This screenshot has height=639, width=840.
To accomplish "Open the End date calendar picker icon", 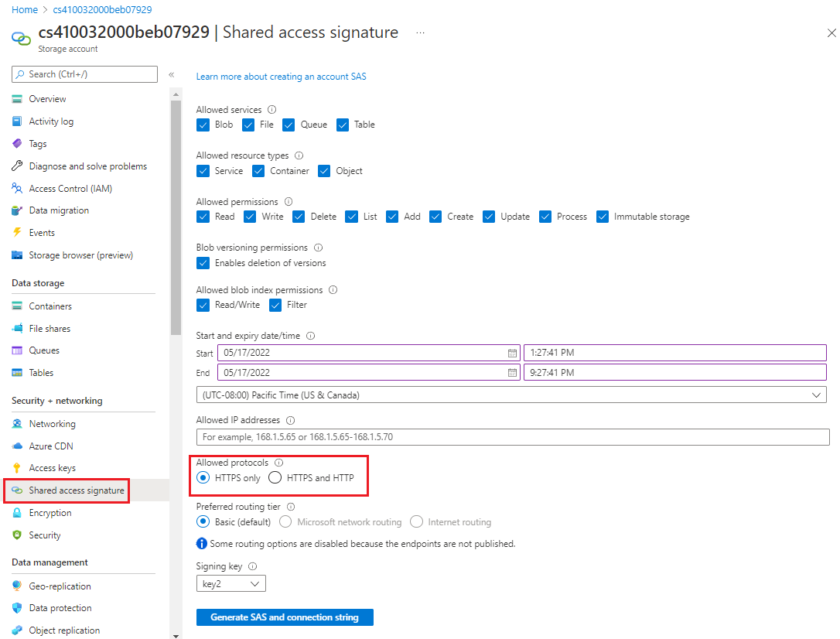I will point(512,373).
